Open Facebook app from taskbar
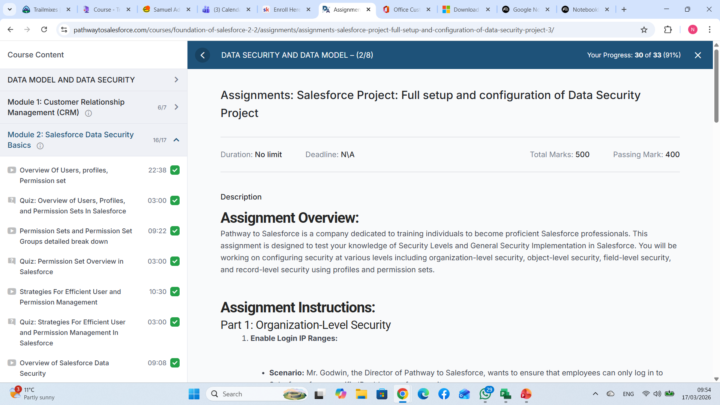Screen dimensions: 720x405 (444, 394)
